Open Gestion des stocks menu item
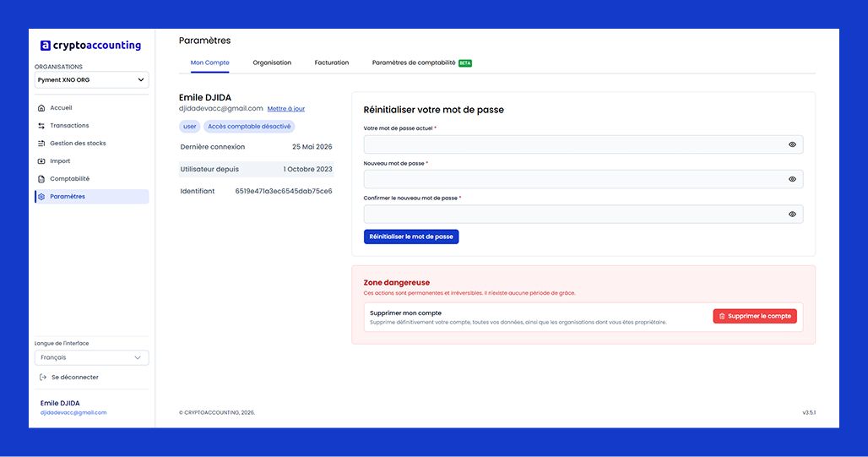Viewport: 868px width, 457px height. [91, 144]
